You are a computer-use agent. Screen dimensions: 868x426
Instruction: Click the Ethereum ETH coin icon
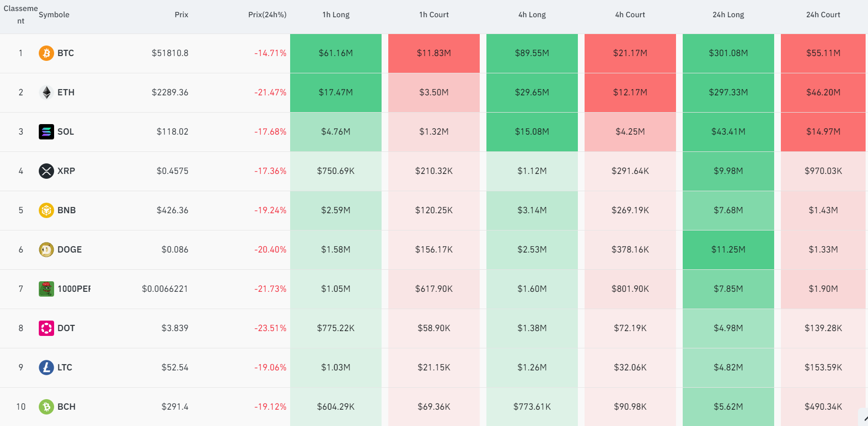coord(46,92)
